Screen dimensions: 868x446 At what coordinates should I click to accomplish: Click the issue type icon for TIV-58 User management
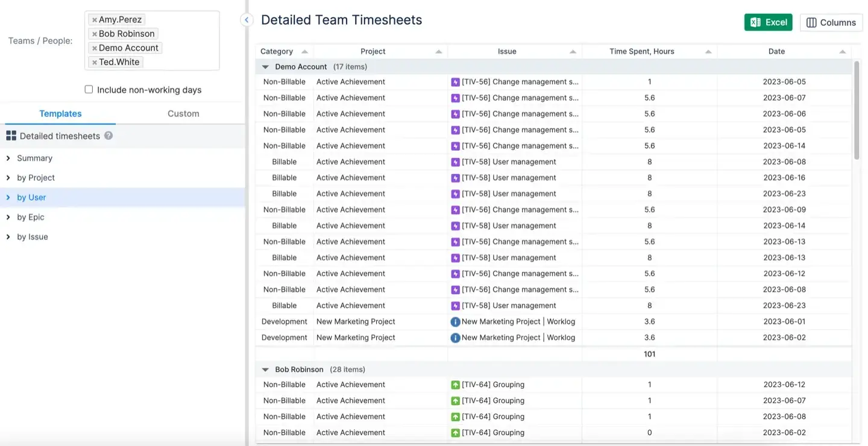coord(455,162)
